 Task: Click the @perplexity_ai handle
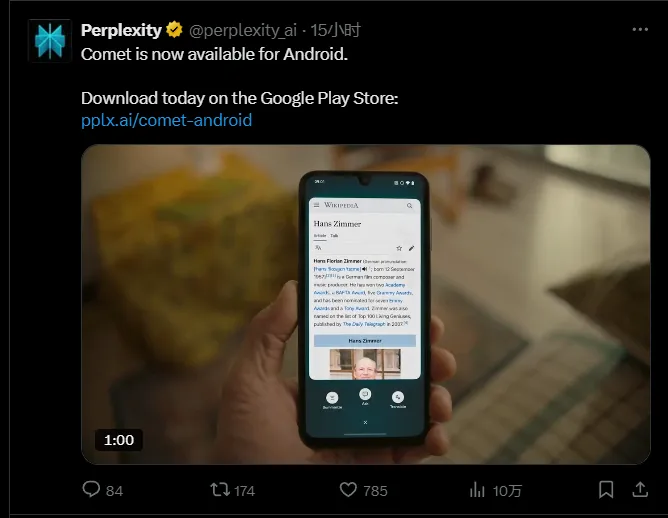point(242,30)
